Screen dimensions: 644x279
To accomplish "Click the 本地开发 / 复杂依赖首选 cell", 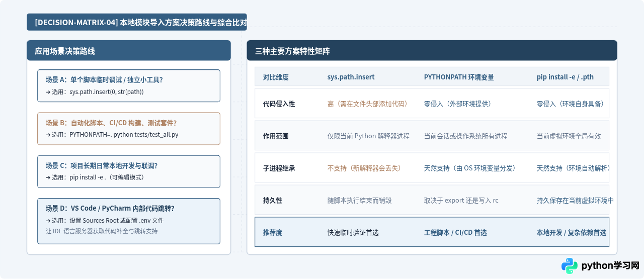I will [572, 233].
